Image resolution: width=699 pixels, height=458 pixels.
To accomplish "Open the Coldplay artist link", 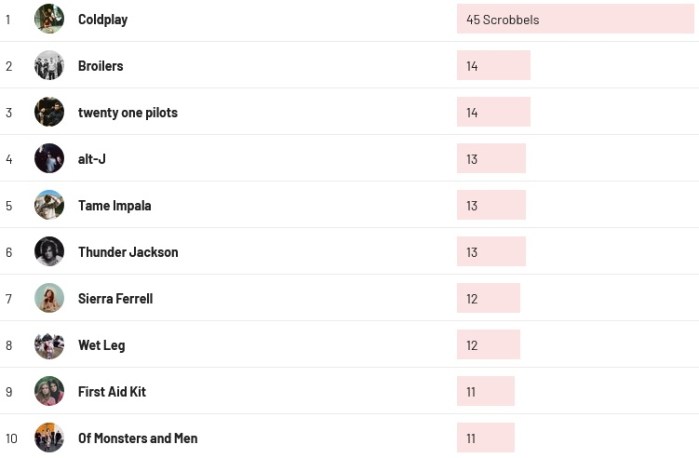I will click(103, 20).
